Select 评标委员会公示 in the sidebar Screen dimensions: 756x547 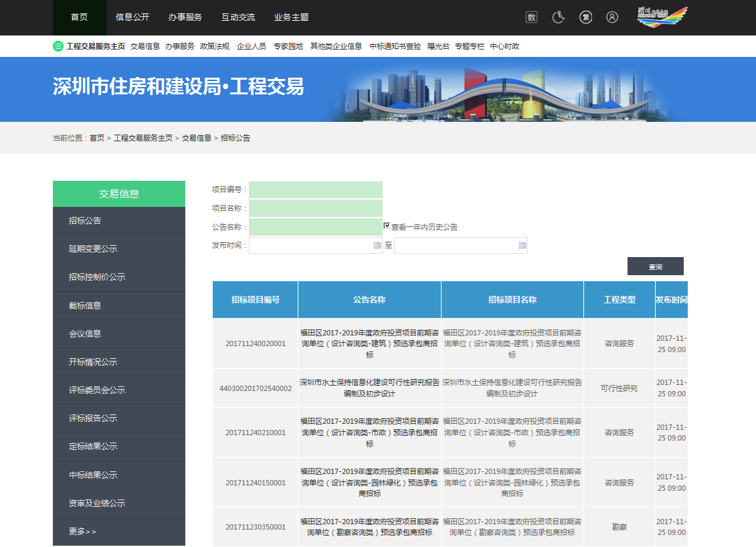[x=119, y=390]
